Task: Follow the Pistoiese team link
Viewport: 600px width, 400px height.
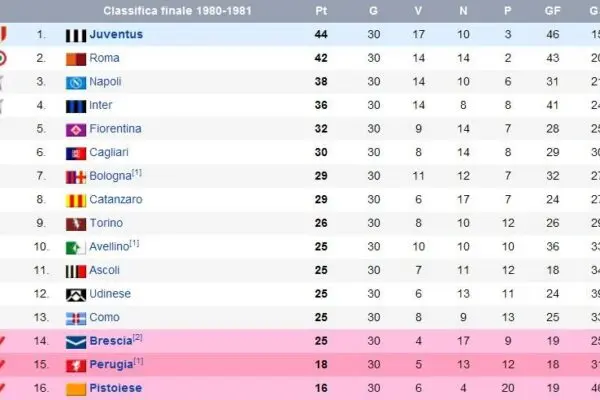Action: 115,389
